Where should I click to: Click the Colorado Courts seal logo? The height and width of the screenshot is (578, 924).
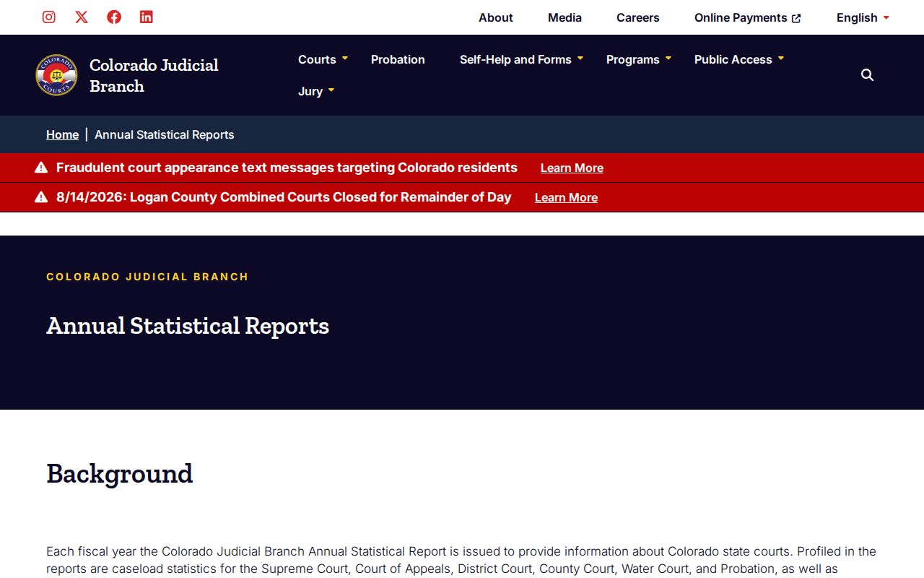tap(56, 75)
